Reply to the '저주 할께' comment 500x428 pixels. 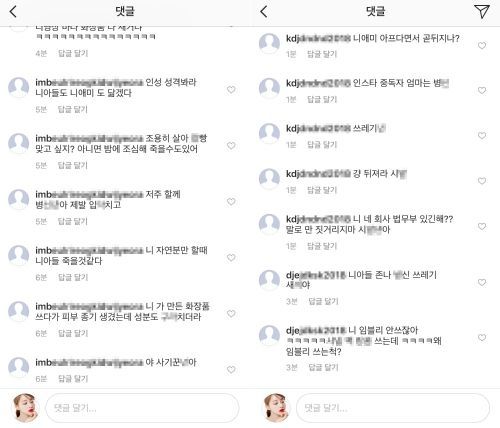(73, 221)
